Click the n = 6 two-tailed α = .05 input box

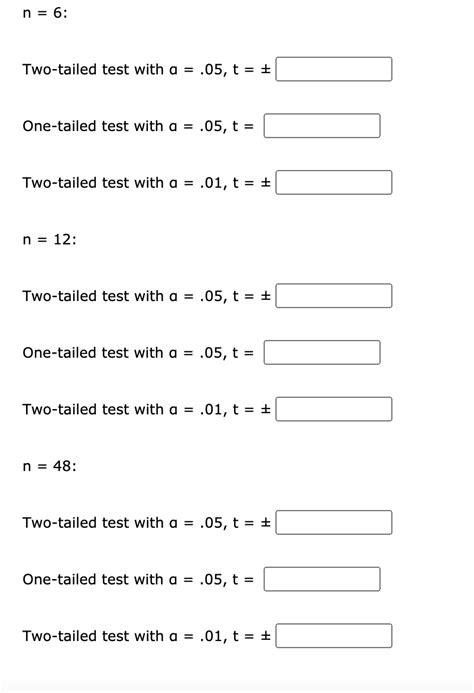[334, 69]
